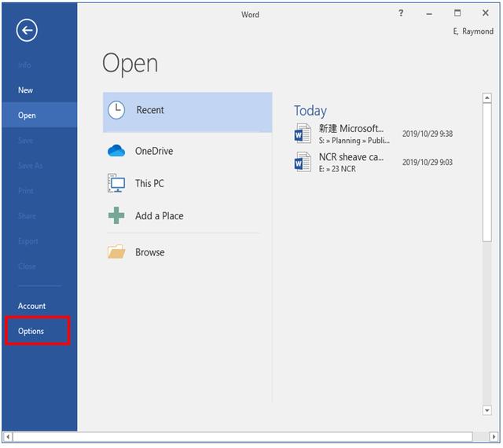Click the This PC computer icon

point(116,183)
